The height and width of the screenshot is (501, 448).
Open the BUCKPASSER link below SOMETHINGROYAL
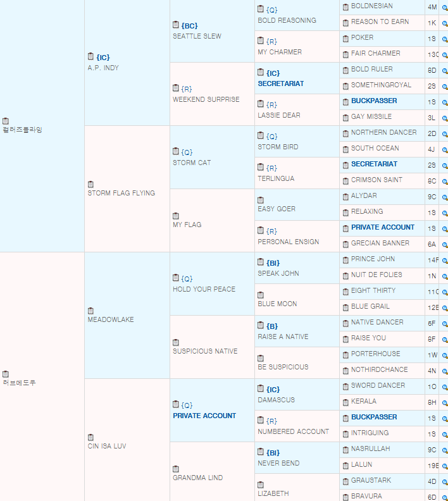click(x=374, y=101)
